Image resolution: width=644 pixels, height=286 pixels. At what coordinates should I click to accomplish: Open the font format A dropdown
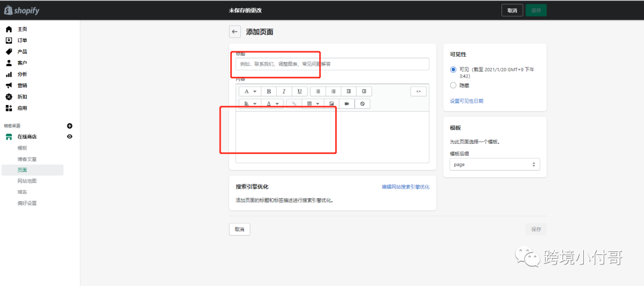click(250, 91)
